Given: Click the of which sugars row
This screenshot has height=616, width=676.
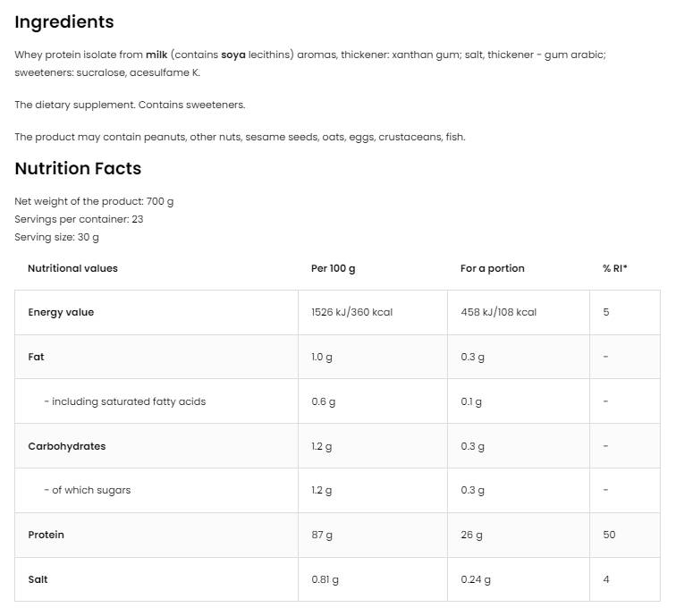Looking at the screenshot, I should 88,490.
